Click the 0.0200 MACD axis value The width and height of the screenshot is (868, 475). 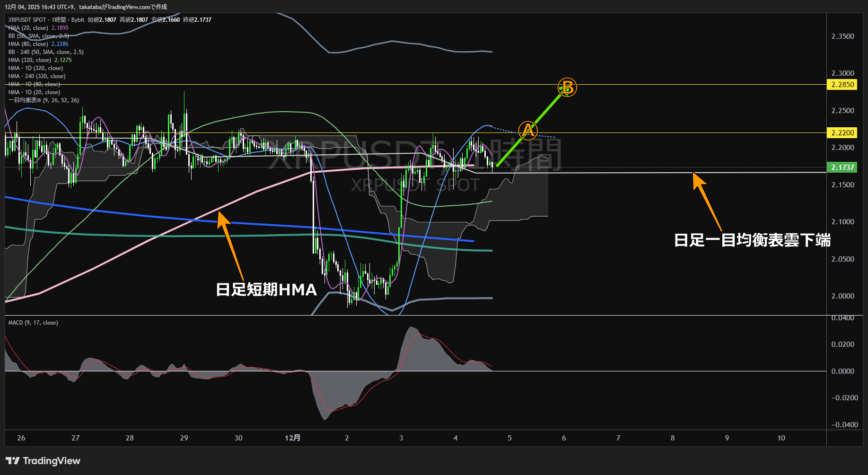pos(842,344)
